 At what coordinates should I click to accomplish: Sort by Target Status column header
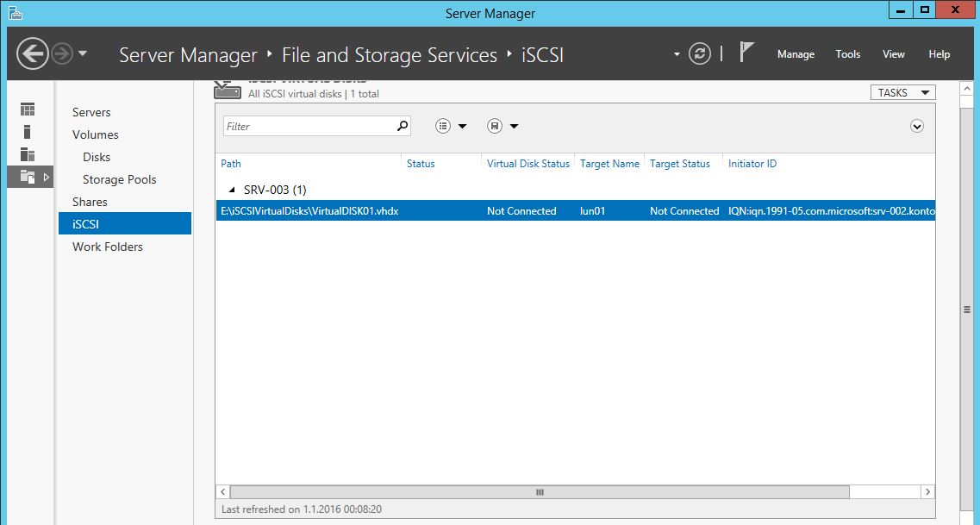(x=680, y=164)
